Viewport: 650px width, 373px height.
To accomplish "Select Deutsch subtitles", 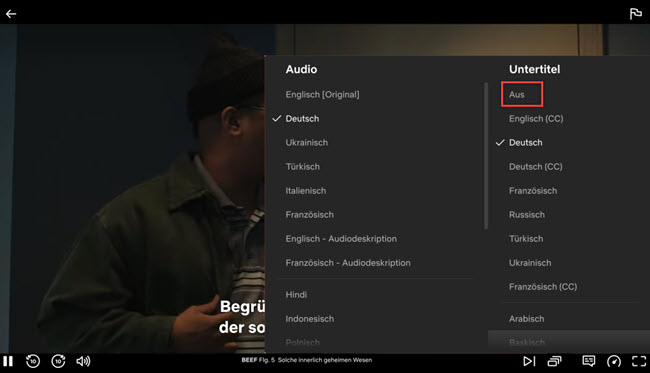I will point(525,143).
